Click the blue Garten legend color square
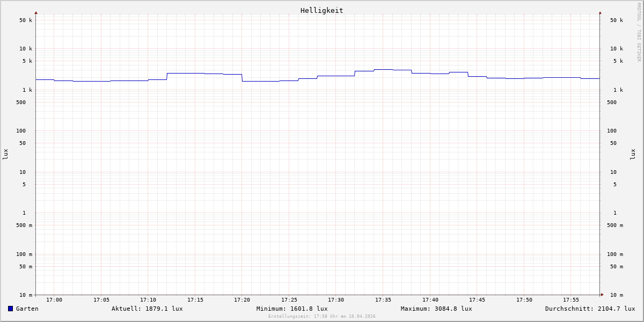 (10, 309)
